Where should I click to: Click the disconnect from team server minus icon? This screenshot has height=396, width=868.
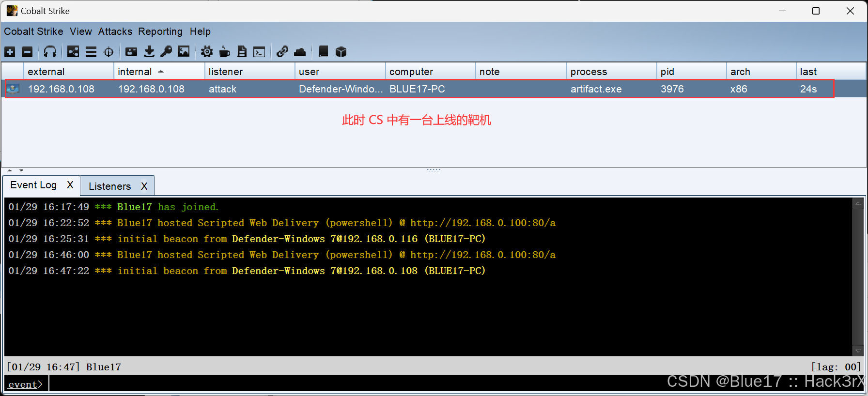point(28,52)
